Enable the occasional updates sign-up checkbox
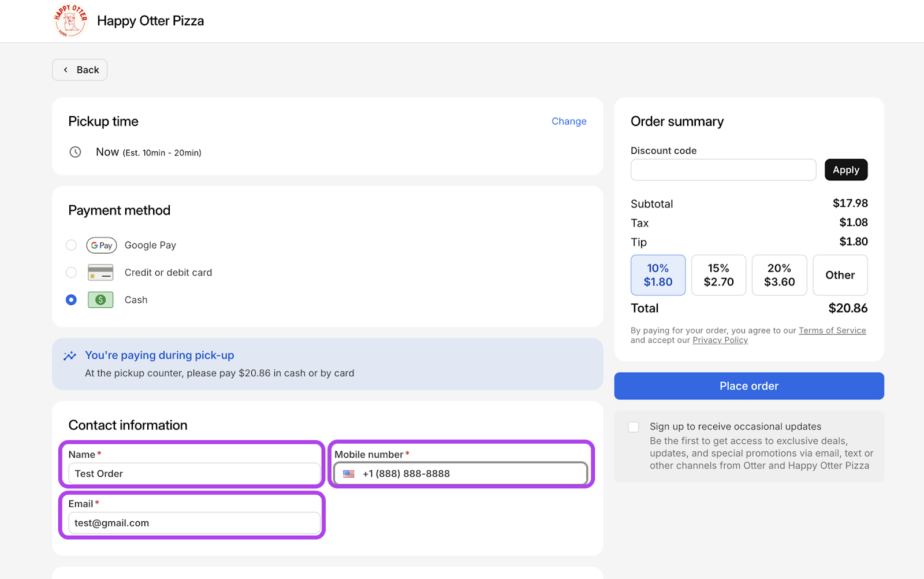The width and height of the screenshot is (924, 579). pyautogui.click(x=634, y=427)
